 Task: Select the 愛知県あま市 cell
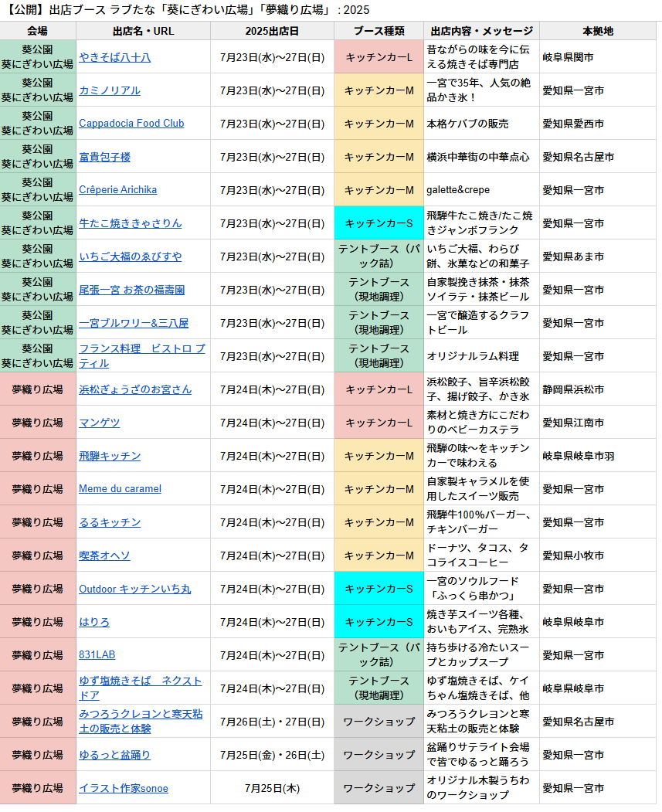pos(598,257)
